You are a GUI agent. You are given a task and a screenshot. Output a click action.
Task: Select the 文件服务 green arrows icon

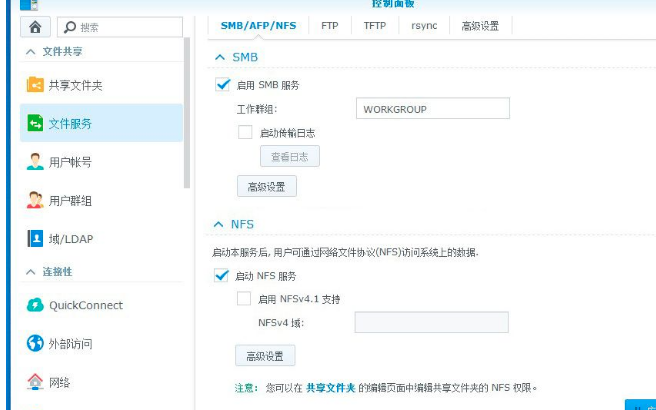click(35, 123)
